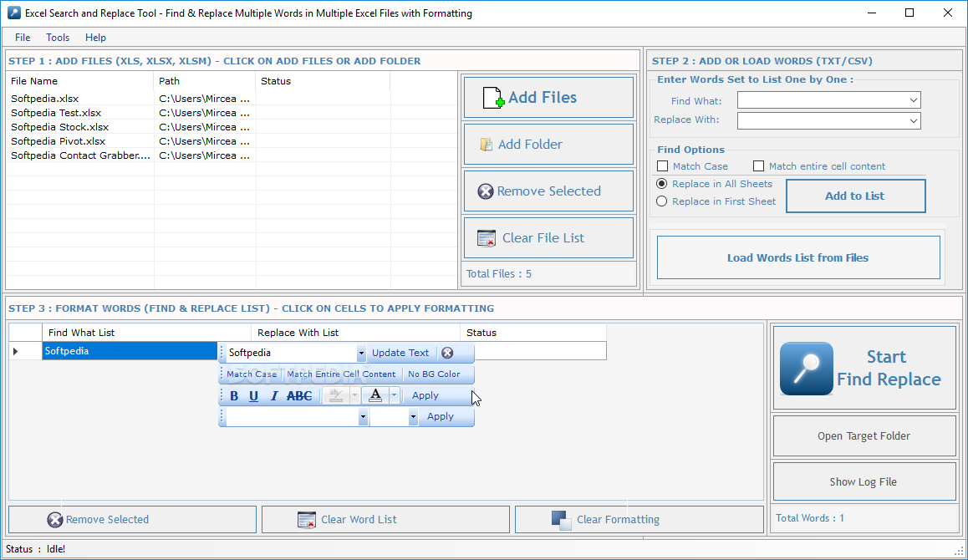Image resolution: width=968 pixels, height=560 pixels.
Task: Open the File menu
Action: (x=23, y=38)
